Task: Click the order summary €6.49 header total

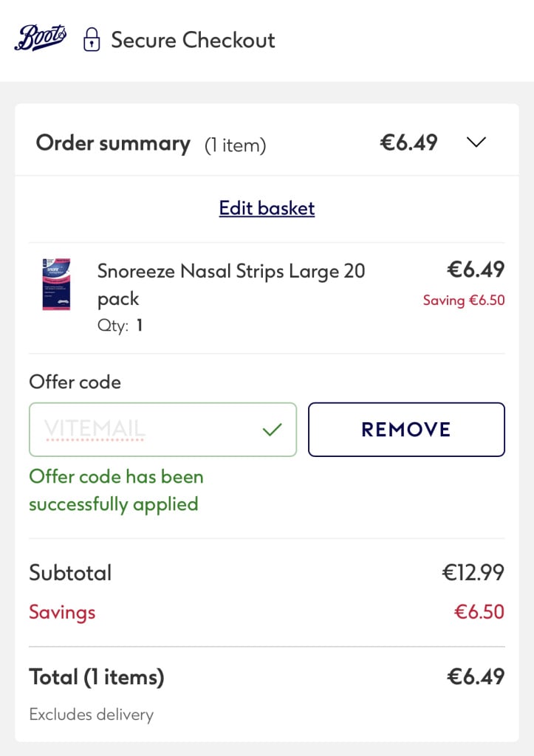Action: coord(408,142)
